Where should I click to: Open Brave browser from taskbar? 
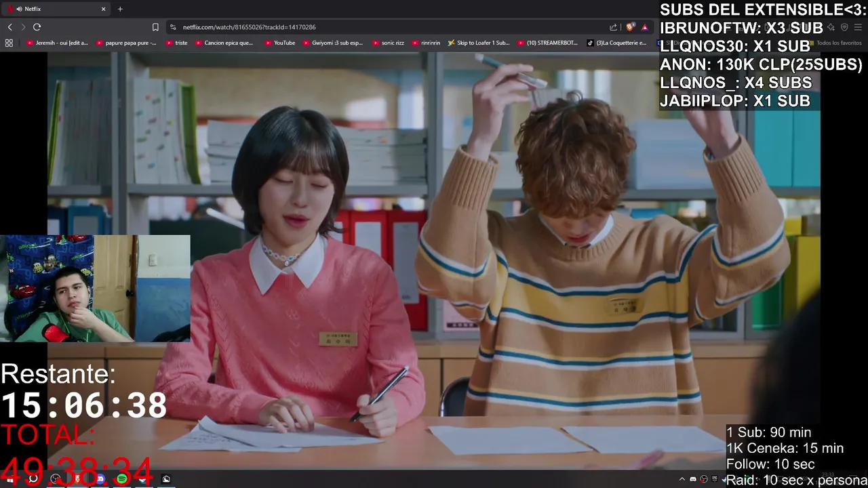click(x=77, y=479)
